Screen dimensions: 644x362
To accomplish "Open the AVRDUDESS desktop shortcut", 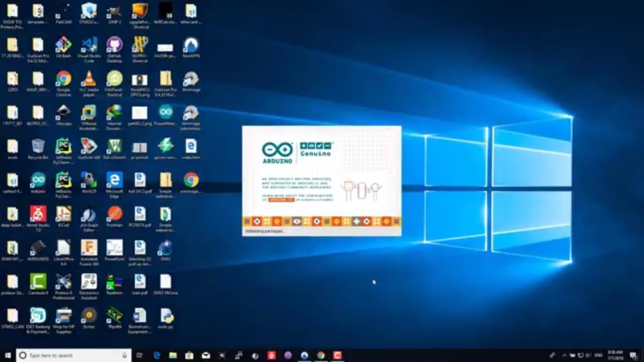I will (x=38, y=251).
